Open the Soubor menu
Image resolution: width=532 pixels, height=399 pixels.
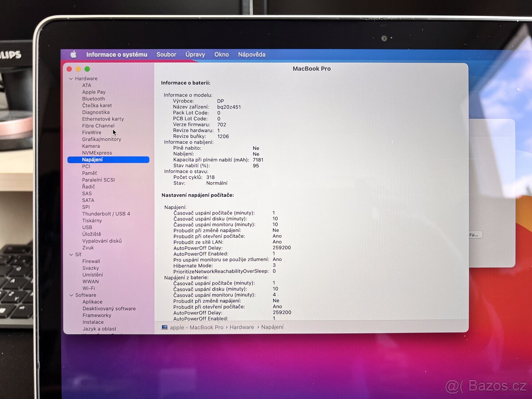tap(166, 54)
